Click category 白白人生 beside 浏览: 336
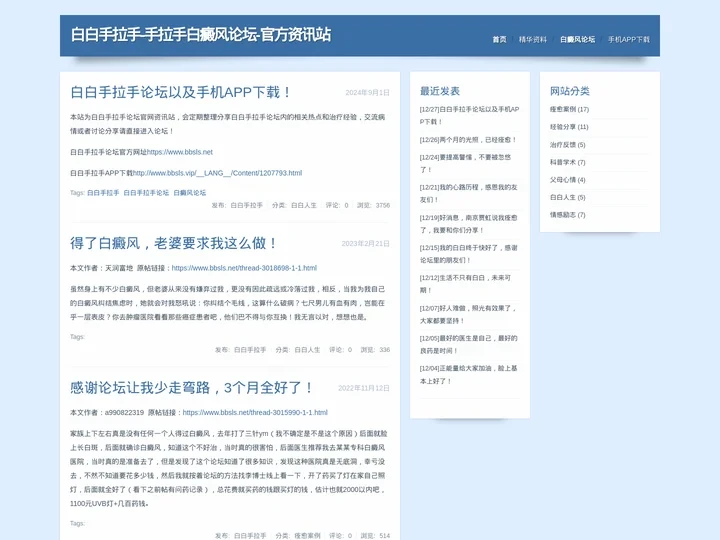Viewport: 720px width, 540px height. coord(307,350)
